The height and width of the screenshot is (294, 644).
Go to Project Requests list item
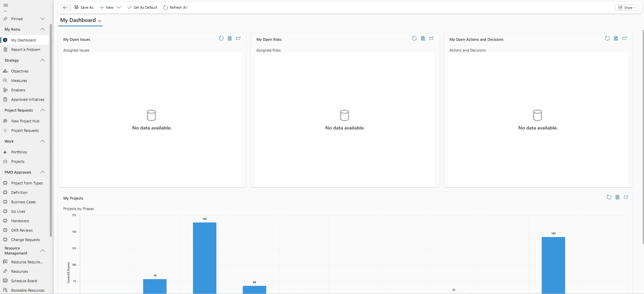coord(24,130)
